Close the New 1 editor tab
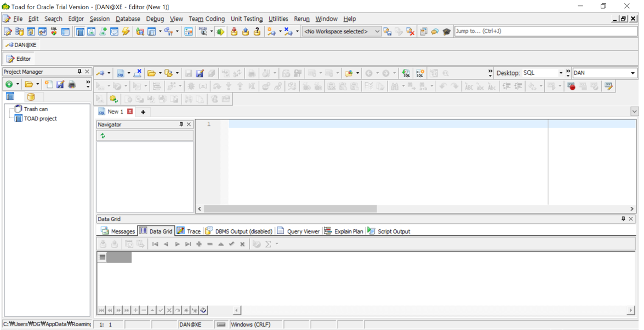The width and height of the screenshot is (644, 330). (130, 112)
